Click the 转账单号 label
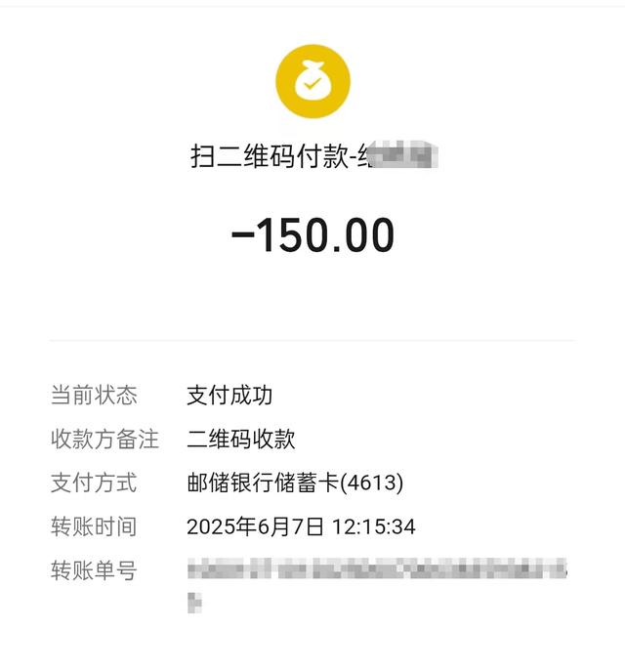Screen dimensions: 625x672 coord(94,571)
